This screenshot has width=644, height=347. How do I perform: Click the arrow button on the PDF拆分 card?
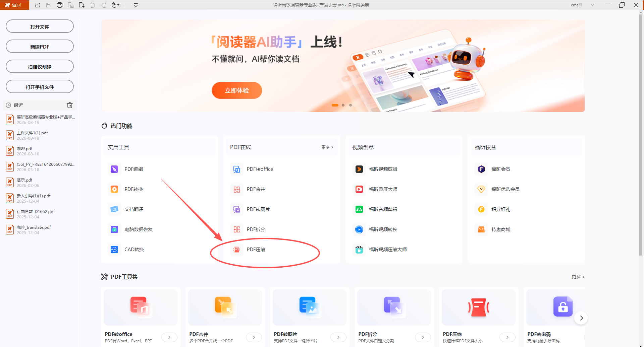[x=423, y=337]
